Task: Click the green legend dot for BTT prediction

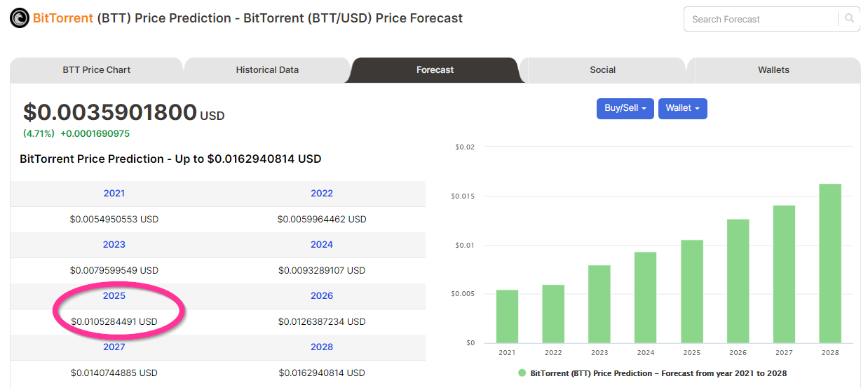Action: 522,373
